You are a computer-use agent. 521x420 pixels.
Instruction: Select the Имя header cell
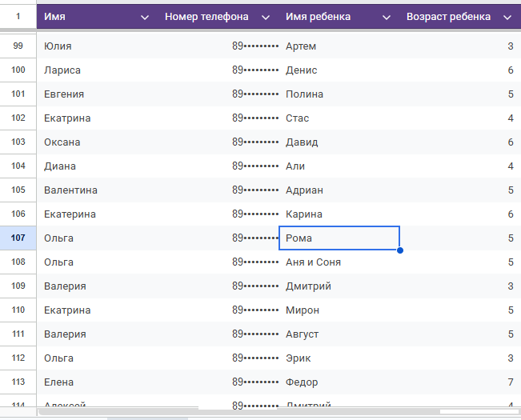tap(98, 17)
